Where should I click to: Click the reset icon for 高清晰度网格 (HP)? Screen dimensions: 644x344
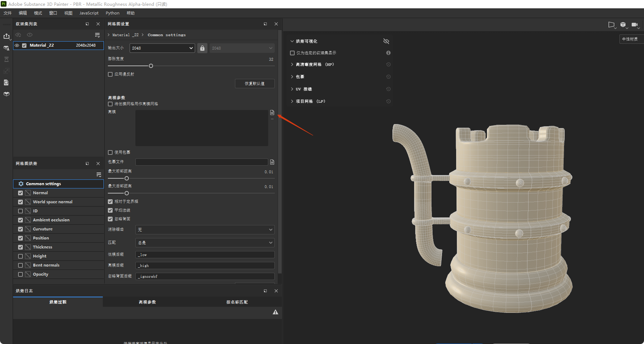click(388, 64)
